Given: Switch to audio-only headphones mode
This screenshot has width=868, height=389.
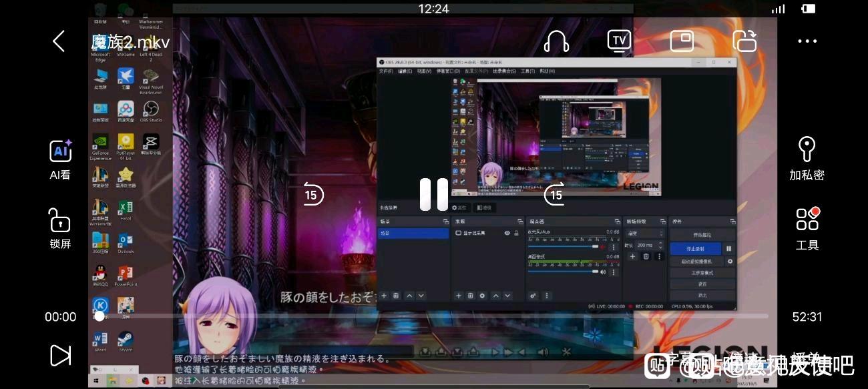Looking at the screenshot, I should pyautogui.click(x=556, y=41).
